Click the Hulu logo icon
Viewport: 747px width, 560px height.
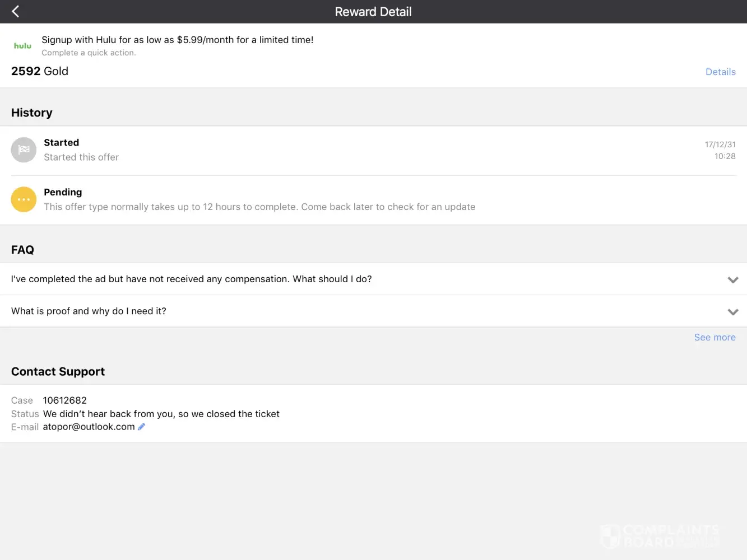(22, 46)
